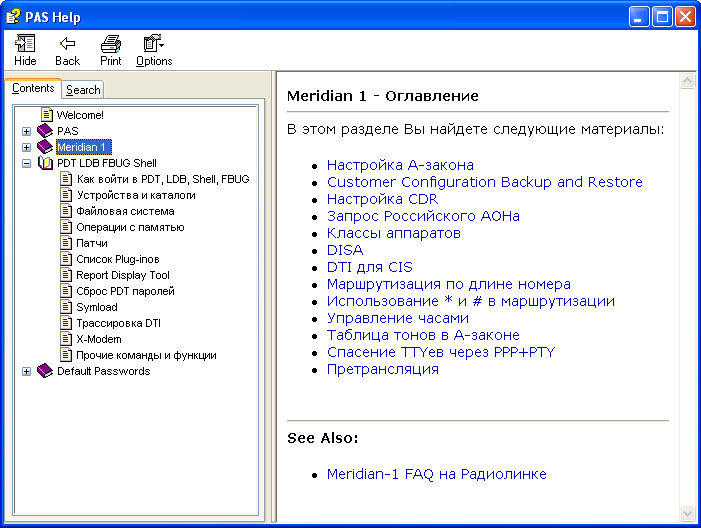The height and width of the screenshot is (528, 701).
Task: Click page icon beside Устройства и каталоги
Action: [66, 195]
